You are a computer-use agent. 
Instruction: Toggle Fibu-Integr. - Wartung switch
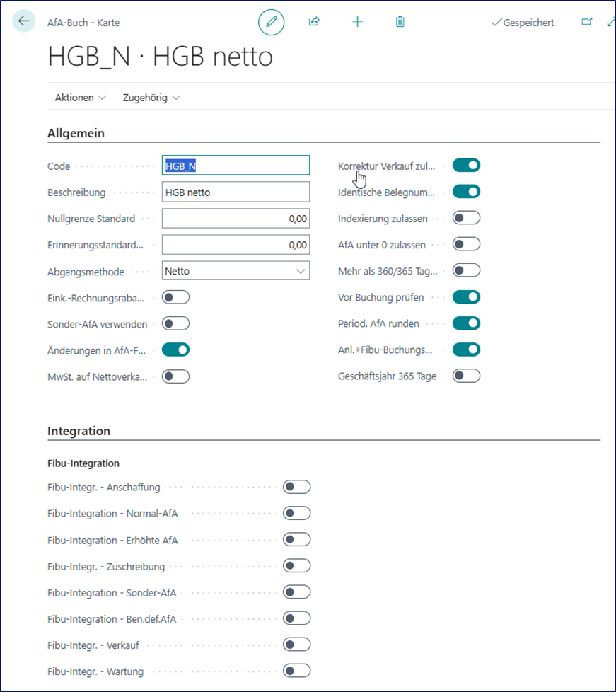pyautogui.click(x=296, y=671)
